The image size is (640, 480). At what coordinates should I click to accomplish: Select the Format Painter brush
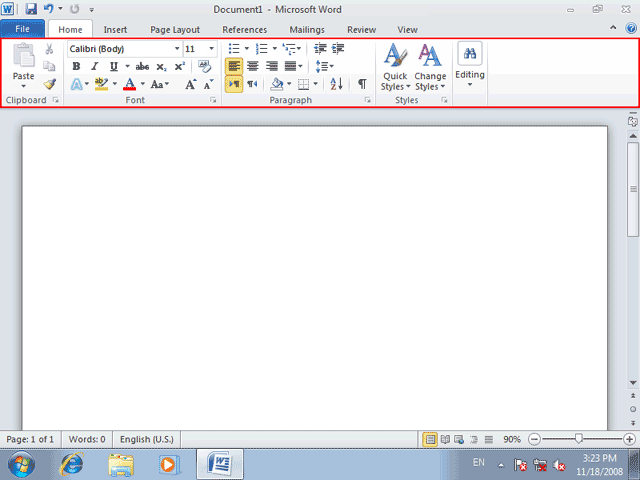(x=49, y=84)
